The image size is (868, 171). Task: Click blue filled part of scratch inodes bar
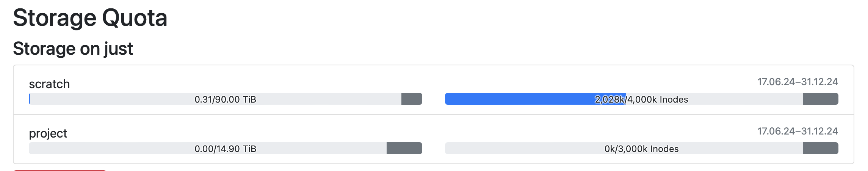click(x=519, y=99)
